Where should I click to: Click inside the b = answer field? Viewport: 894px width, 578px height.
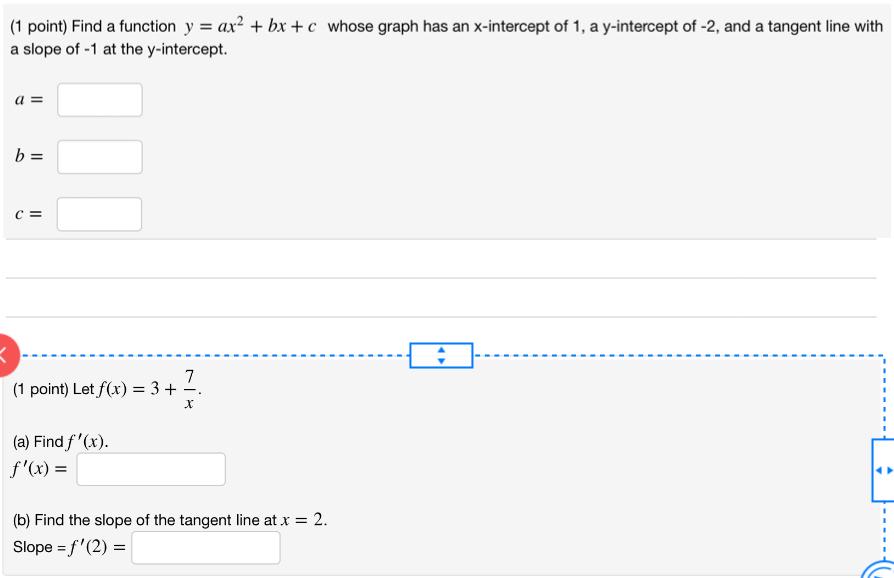99,157
